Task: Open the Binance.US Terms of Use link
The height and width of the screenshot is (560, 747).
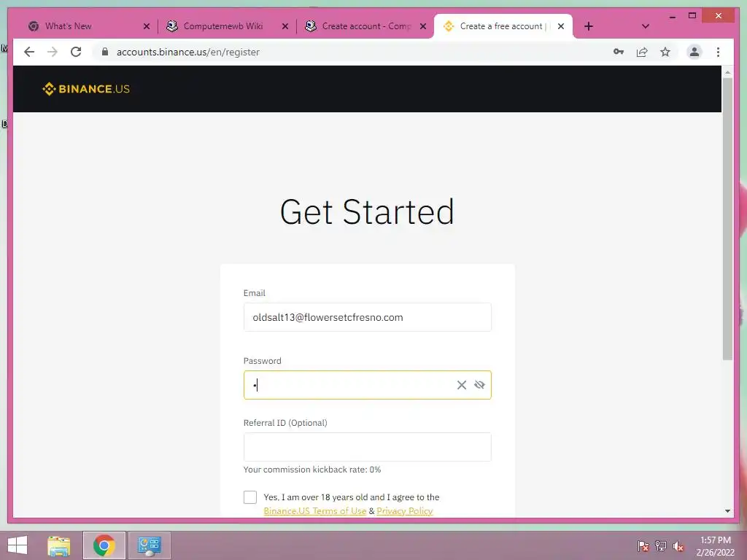Action: 315,511
